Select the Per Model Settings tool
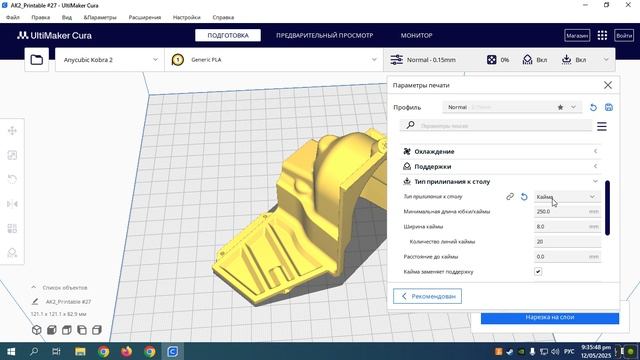Screen dimensions: 640x360 12,228
